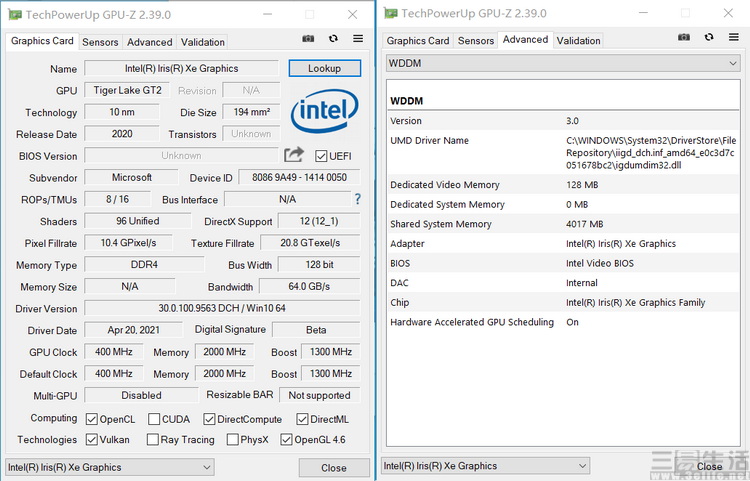Select the UMD Driver Name row

point(563,153)
